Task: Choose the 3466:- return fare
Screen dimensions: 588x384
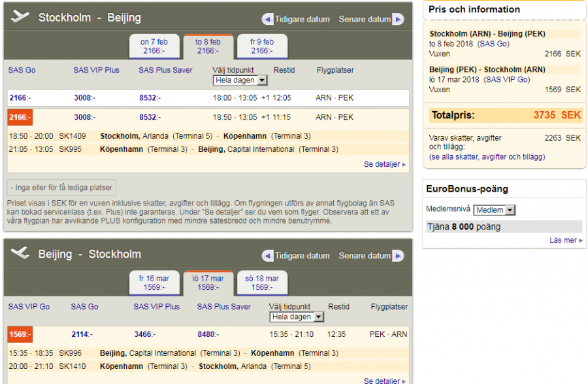Action: pyautogui.click(x=145, y=334)
